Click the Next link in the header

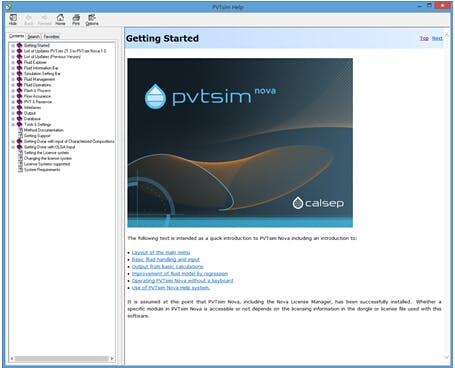coord(437,38)
